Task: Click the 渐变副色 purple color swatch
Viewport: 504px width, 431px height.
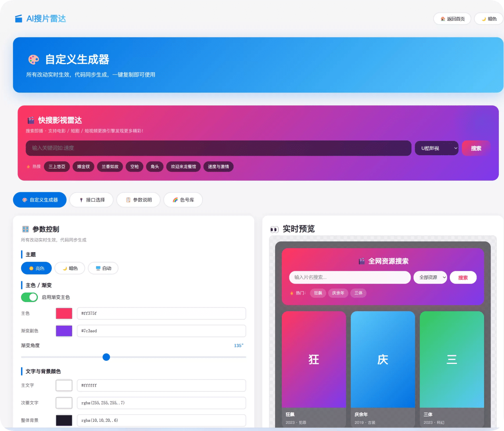Action: pyautogui.click(x=64, y=331)
